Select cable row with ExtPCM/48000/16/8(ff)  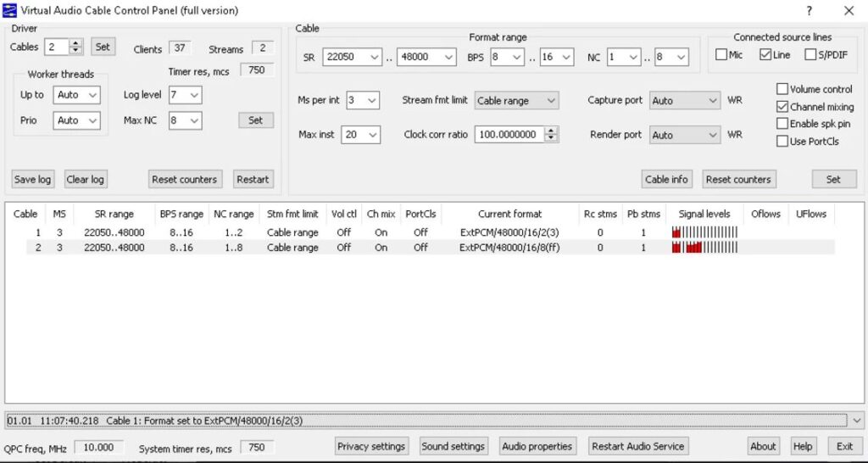coord(431,248)
